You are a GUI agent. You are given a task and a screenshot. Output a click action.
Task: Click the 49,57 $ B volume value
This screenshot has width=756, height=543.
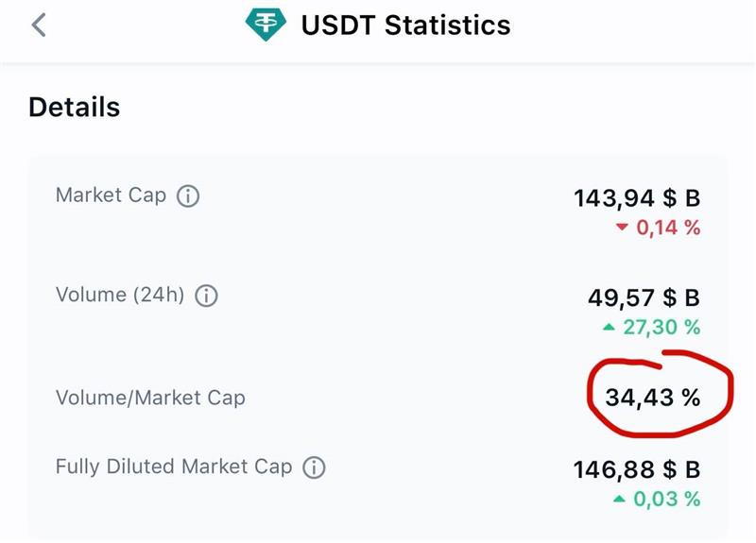(x=644, y=298)
